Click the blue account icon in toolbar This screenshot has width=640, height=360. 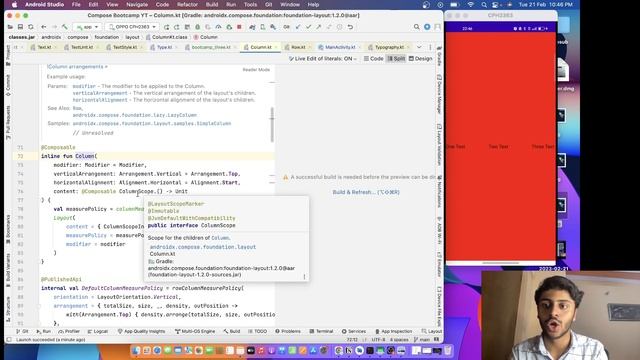tap(427, 27)
